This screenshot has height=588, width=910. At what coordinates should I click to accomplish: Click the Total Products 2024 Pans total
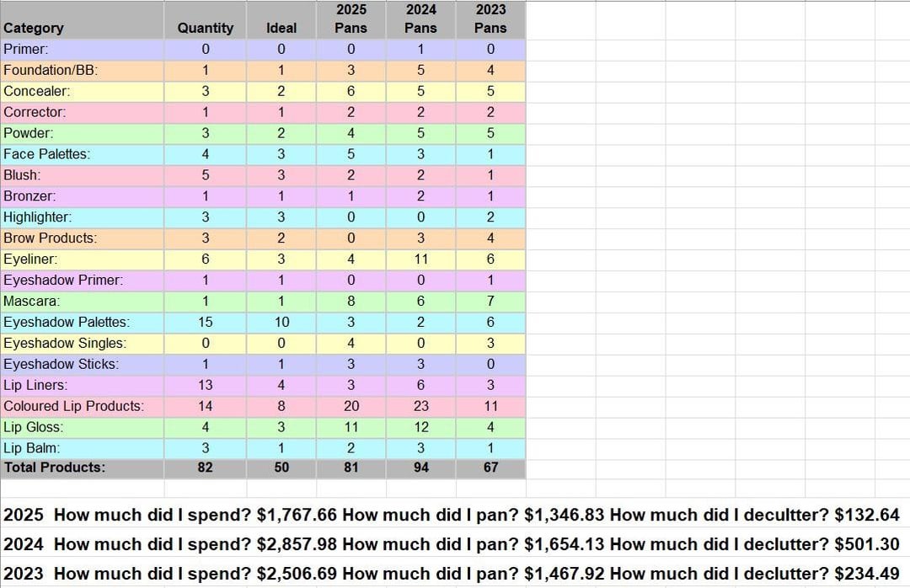point(420,467)
